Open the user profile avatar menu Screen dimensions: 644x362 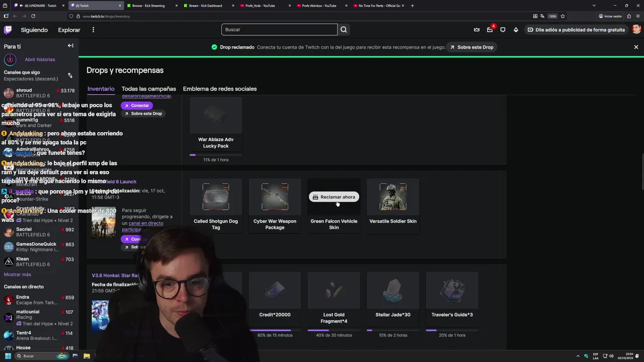pos(636,30)
